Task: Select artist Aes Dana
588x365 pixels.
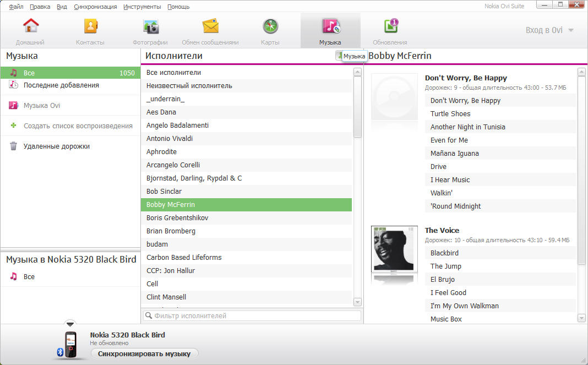Action: 246,112
